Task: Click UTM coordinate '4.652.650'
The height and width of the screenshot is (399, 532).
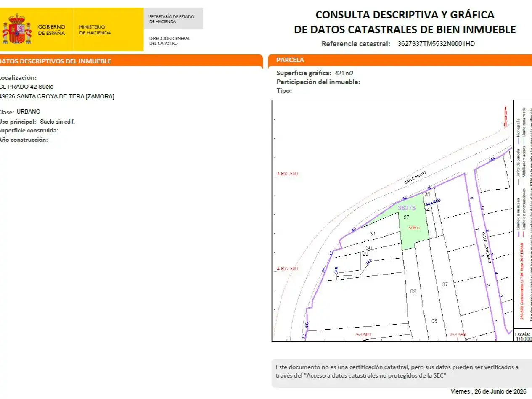Action: 287,173
